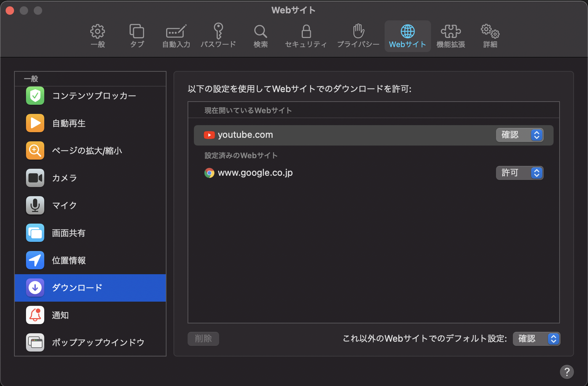Screen dimensions: 588x386
Task: Open the Security (セキュリティ) tab
Action: 306,36
